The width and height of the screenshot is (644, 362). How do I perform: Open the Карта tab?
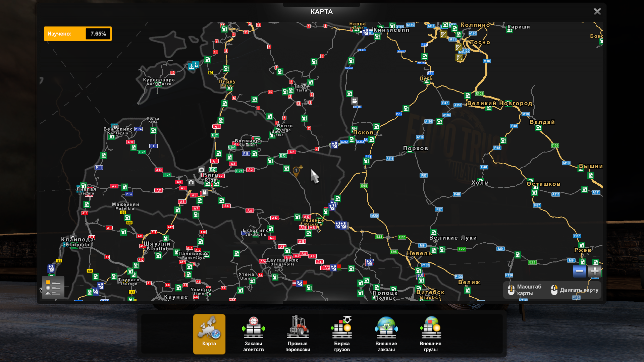point(209,334)
